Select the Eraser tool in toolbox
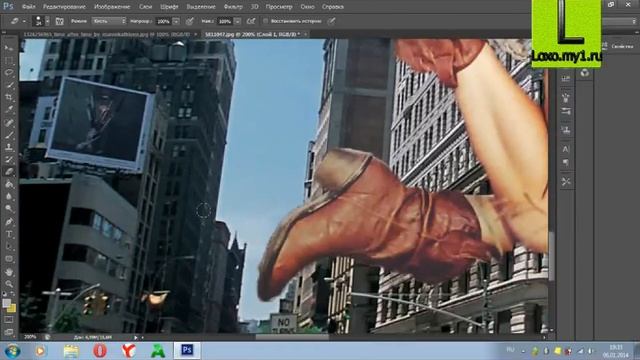 [9, 172]
